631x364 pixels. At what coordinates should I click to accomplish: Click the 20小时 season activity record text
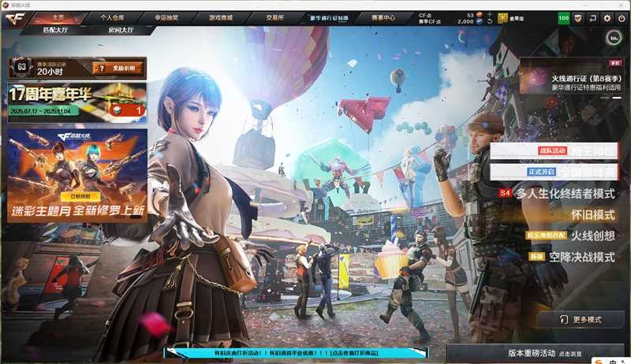[50, 72]
